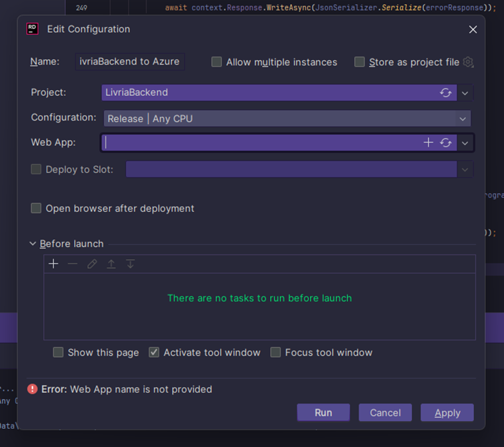The height and width of the screenshot is (447, 504).
Task: Enable Store as project file checkbox
Action: pos(359,62)
